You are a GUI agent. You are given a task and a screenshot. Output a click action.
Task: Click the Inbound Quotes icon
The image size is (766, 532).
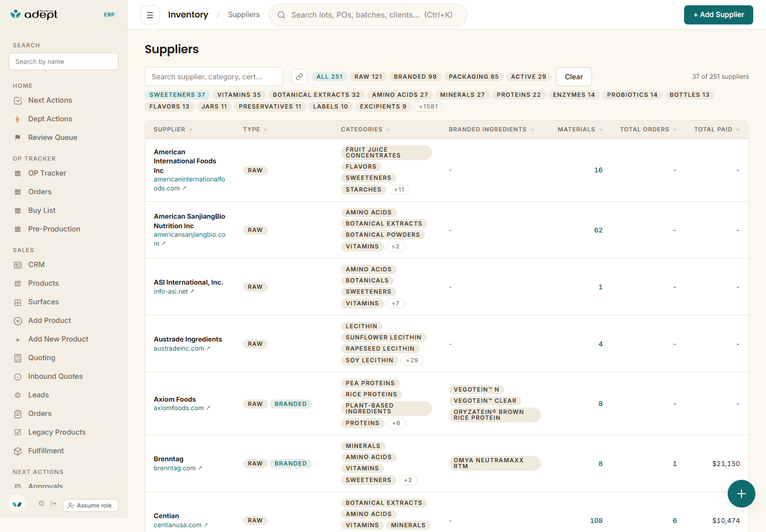click(x=18, y=377)
